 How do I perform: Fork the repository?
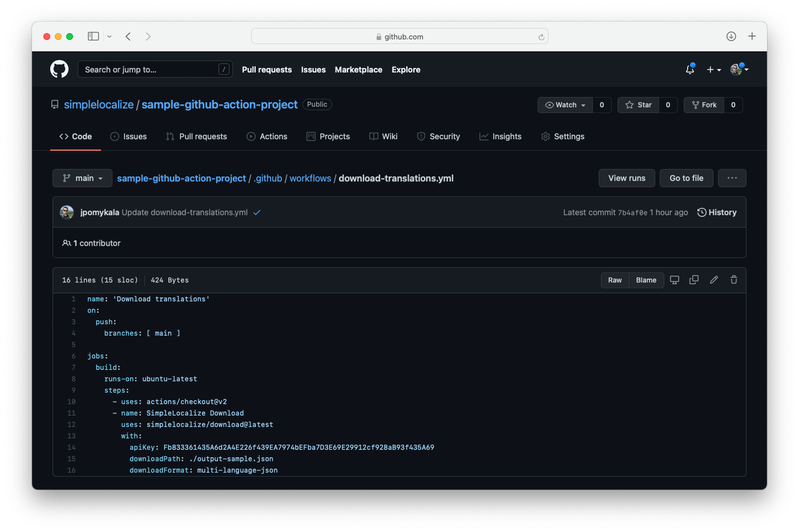coord(704,105)
